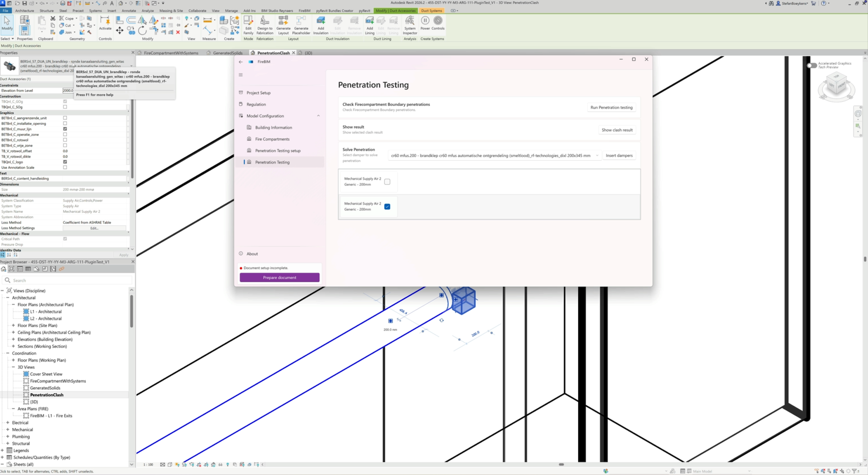Image resolution: width=868 pixels, height=475 pixels.
Task: Click Run Penetration testing button
Action: tap(611, 107)
